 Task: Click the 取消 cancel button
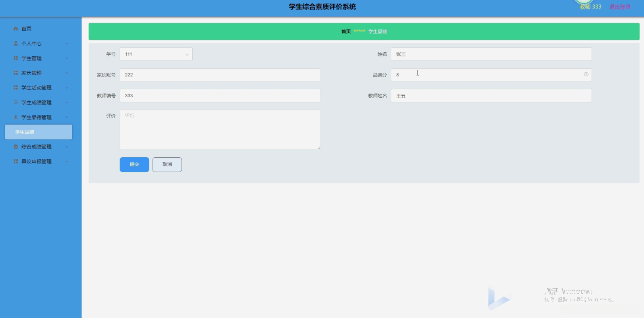(167, 165)
